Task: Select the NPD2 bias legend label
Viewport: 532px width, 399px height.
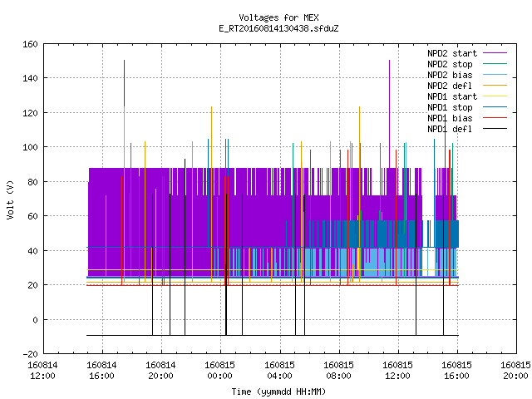Action: click(x=450, y=75)
